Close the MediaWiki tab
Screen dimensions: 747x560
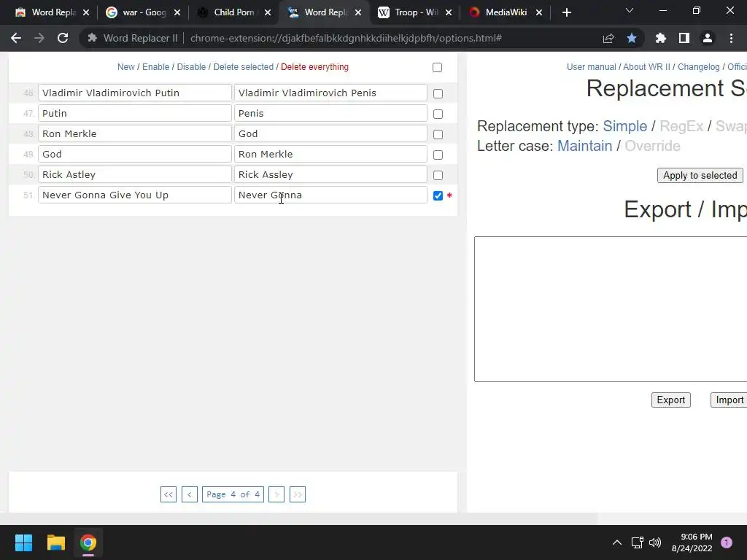[x=539, y=13]
